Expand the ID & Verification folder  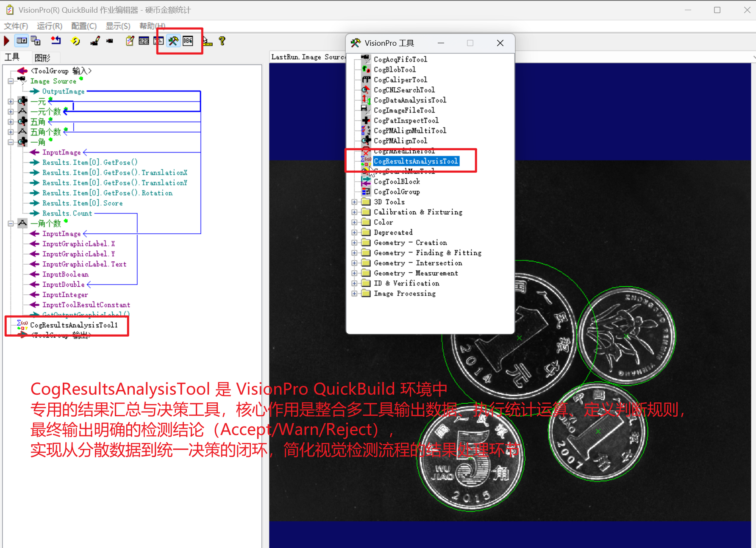354,283
